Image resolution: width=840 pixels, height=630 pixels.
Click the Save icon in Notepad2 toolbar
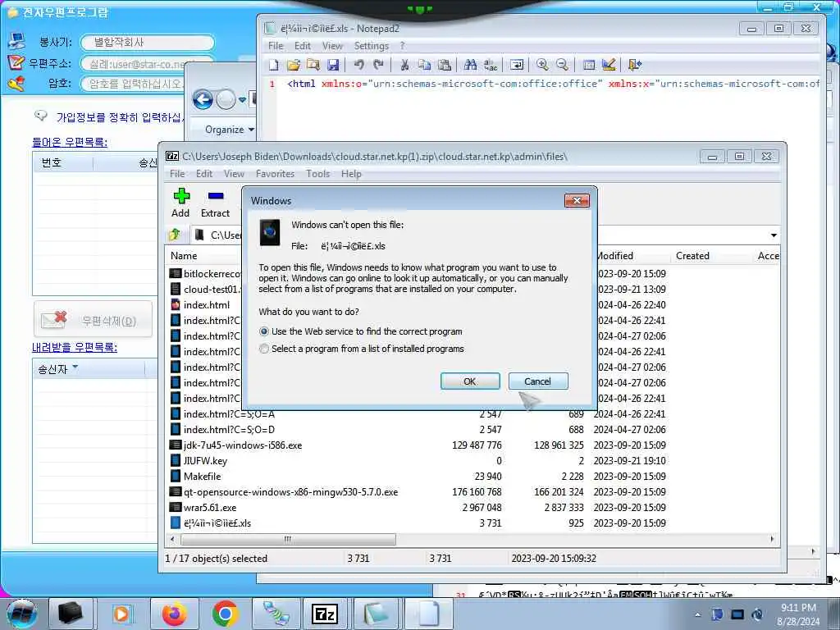pos(333,65)
